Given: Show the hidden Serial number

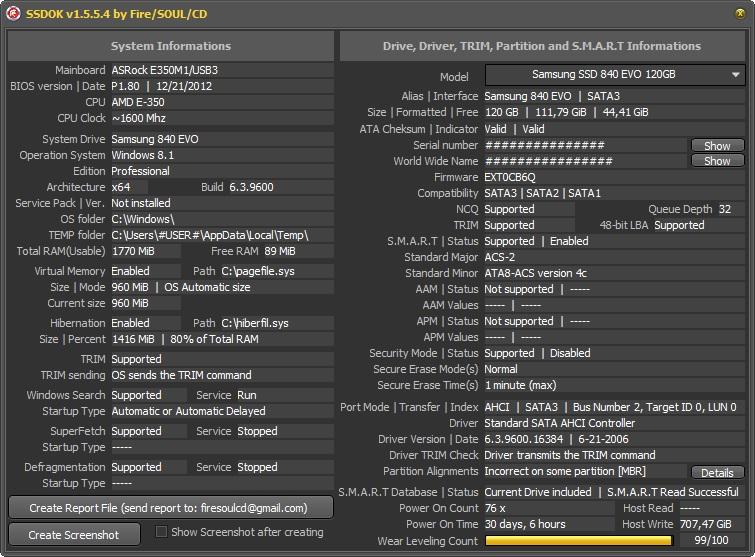Looking at the screenshot, I should pyautogui.click(x=717, y=145).
